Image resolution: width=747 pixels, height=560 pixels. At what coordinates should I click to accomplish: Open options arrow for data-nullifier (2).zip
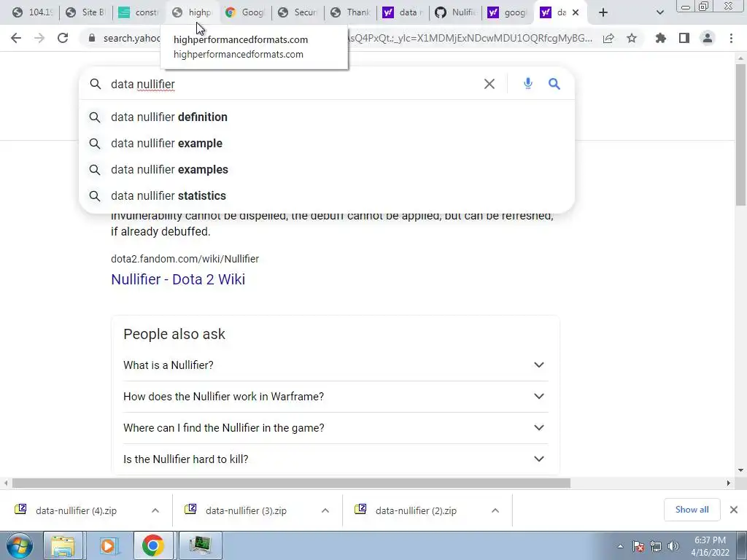(x=495, y=510)
